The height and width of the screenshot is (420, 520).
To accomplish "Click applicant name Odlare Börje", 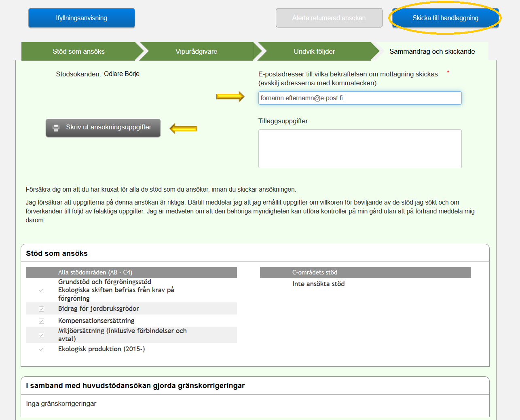I will (122, 74).
